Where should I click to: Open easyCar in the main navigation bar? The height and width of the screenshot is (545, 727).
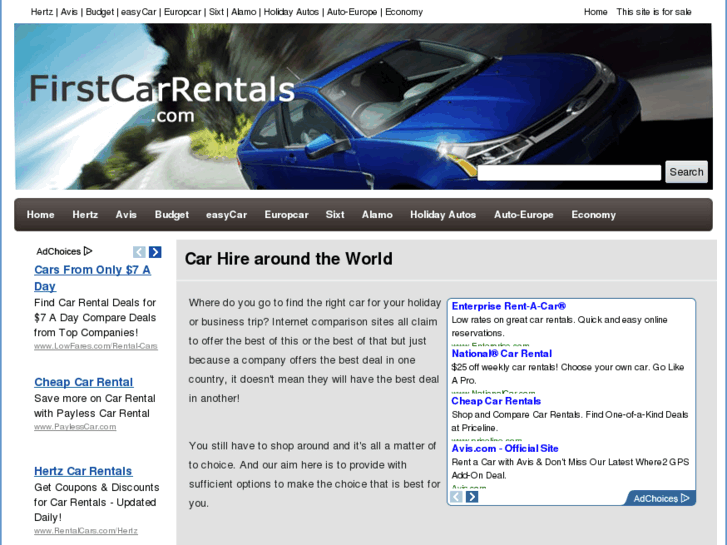(x=226, y=215)
